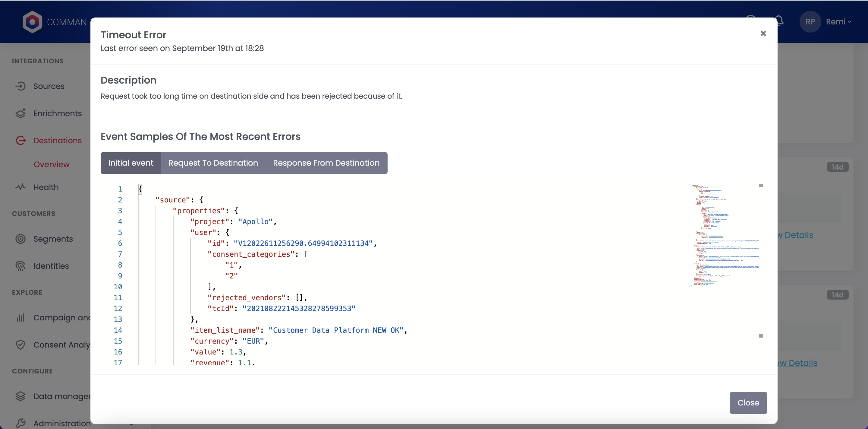Dismiss the Timeout Error dialog with X

click(763, 33)
